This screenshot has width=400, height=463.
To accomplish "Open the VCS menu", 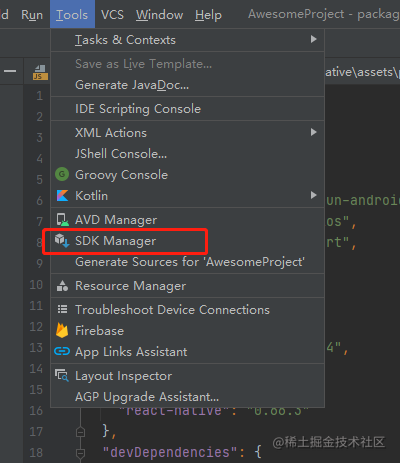I will tap(112, 15).
